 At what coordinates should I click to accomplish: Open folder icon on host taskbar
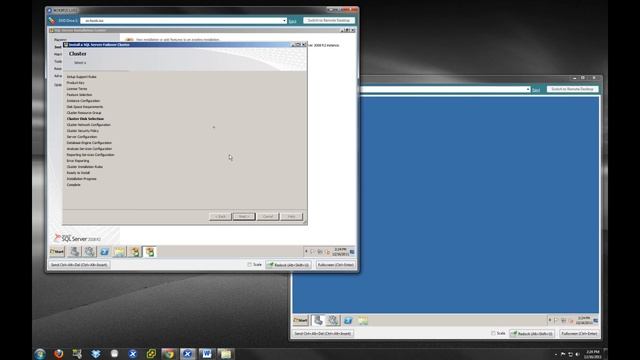[x=225, y=354]
